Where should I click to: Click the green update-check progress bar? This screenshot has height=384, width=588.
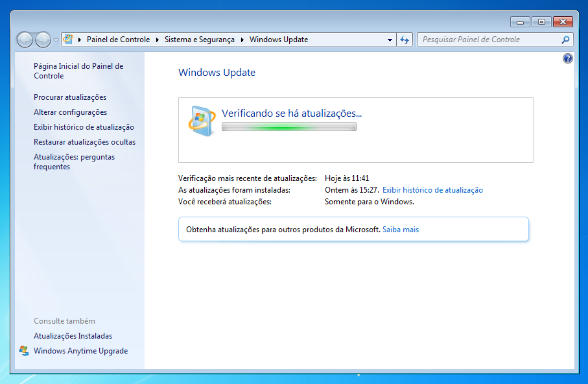pos(288,127)
